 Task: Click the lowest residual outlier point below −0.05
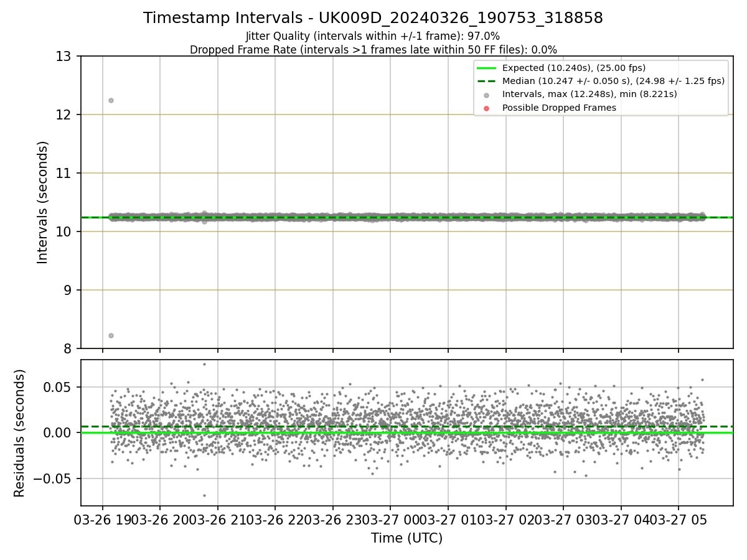click(x=204, y=495)
